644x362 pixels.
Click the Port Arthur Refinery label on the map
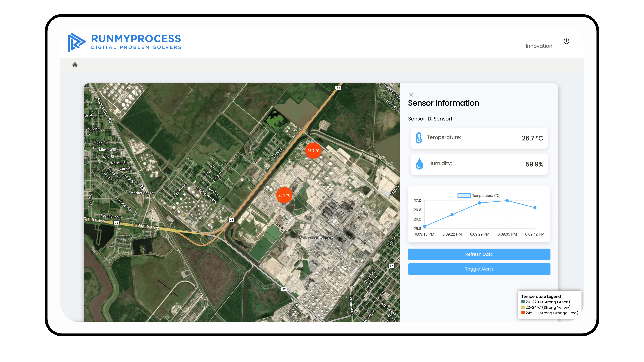point(316,238)
